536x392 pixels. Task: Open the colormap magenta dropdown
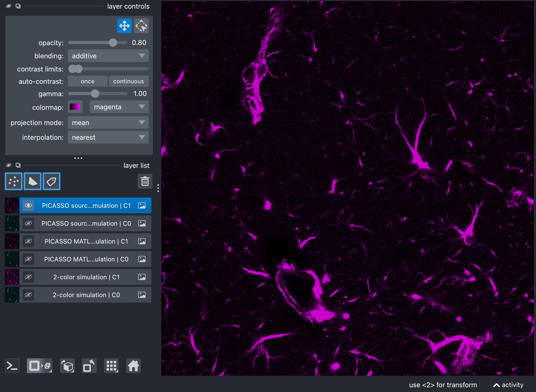(x=119, y=107)
